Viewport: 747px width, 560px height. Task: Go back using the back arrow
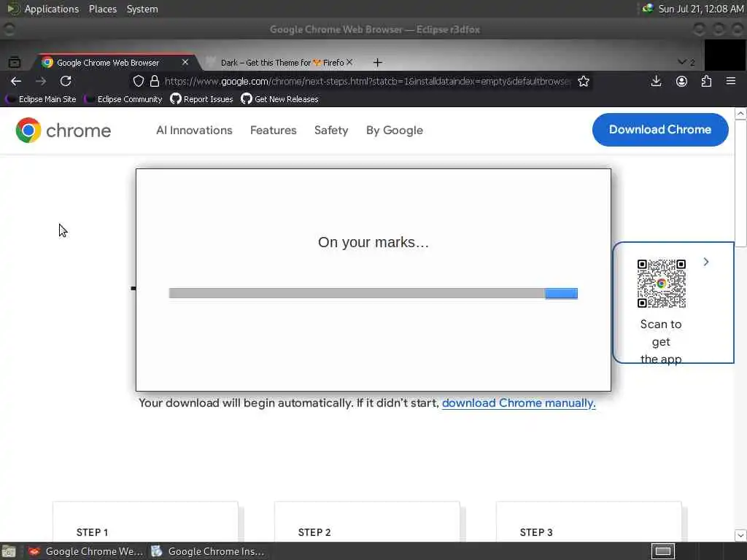pos(16,82)
